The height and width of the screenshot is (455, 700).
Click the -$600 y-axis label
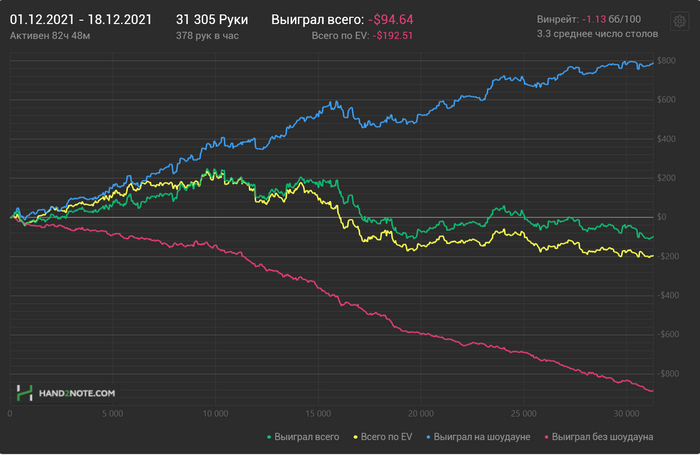[668, 334]
